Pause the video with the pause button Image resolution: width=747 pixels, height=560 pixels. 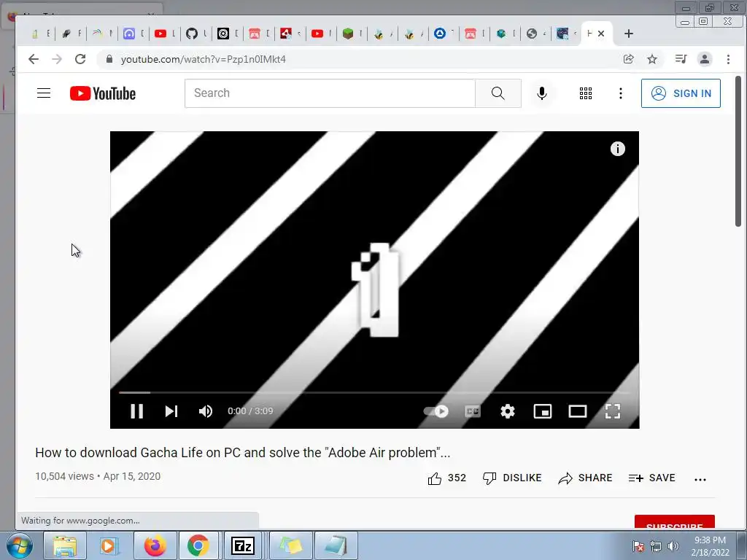click(136, 411)
